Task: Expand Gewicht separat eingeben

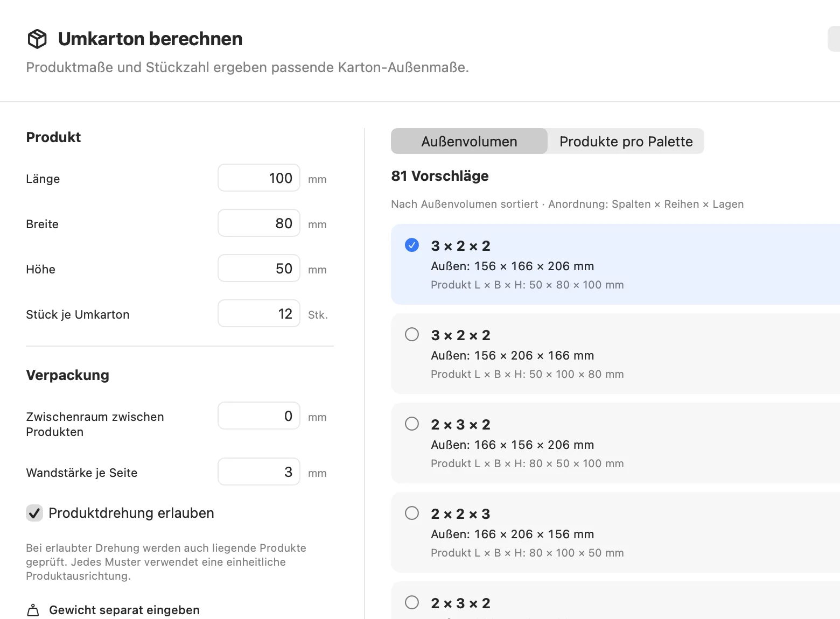Action: [124, 610]
